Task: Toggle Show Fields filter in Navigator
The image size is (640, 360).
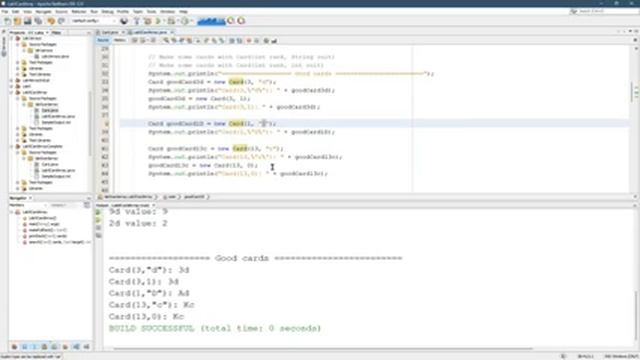Action: click(x=24, y=347)
